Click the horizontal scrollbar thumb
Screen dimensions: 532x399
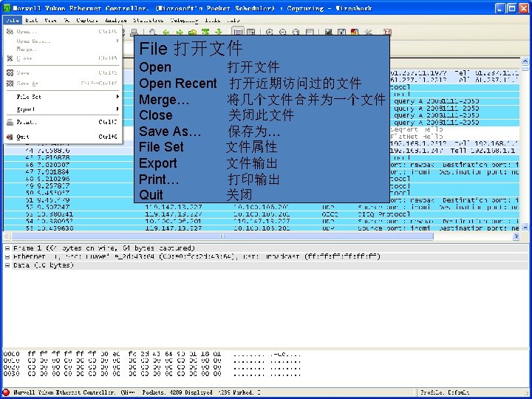(x=222, y=236)
